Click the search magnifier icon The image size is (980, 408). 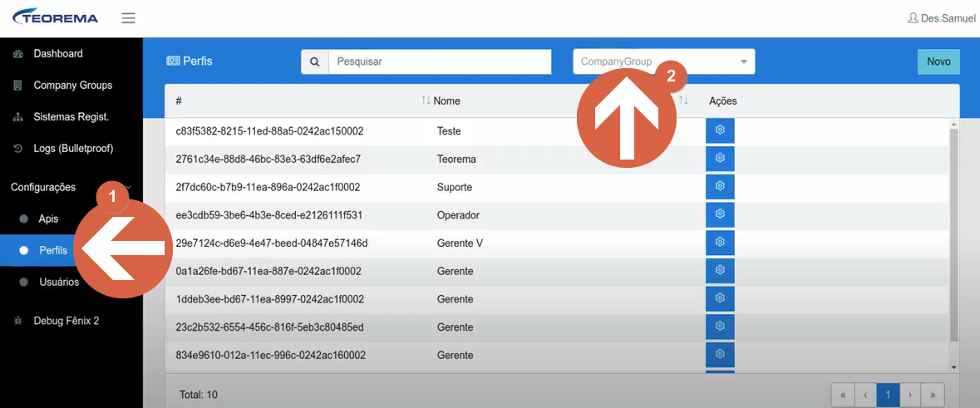coord(315,61)
